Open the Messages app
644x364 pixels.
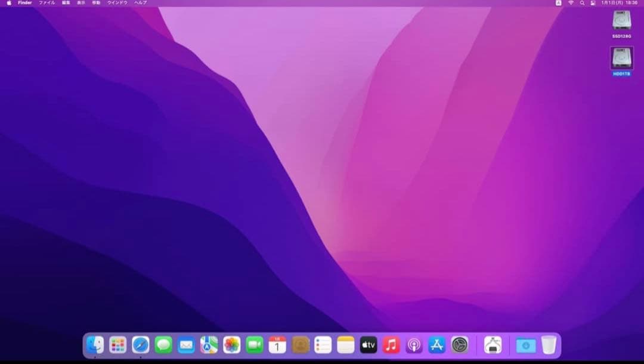click(163, 344)
